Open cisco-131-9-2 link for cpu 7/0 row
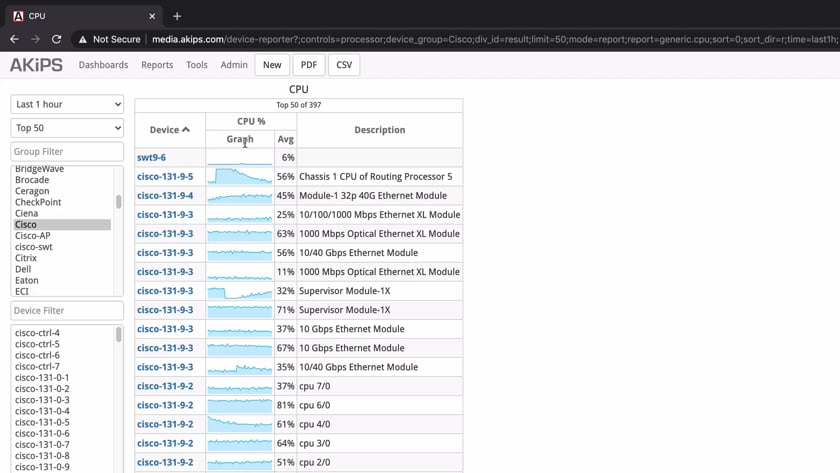 point(165,386)
